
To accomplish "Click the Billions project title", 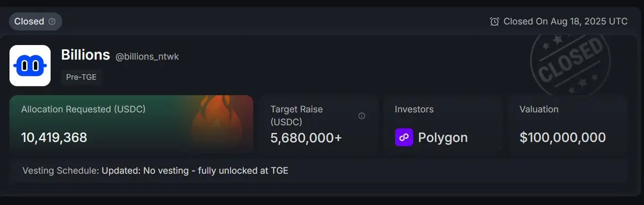I will coord(85,55).
